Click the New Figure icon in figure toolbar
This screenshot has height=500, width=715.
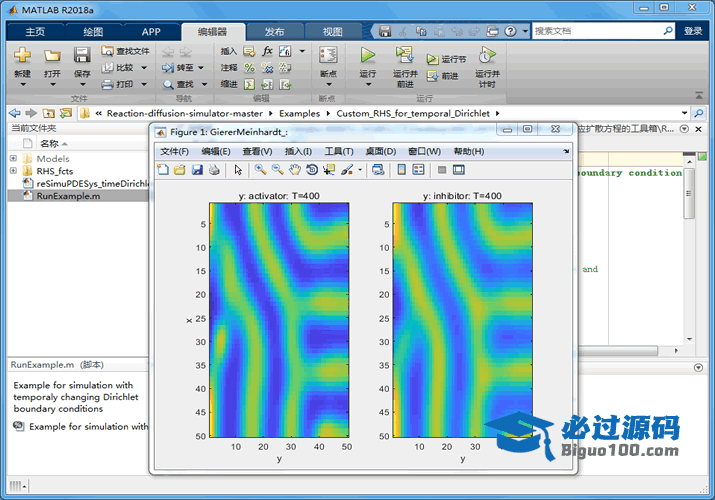pyautogui.click(x=163, y=170)
